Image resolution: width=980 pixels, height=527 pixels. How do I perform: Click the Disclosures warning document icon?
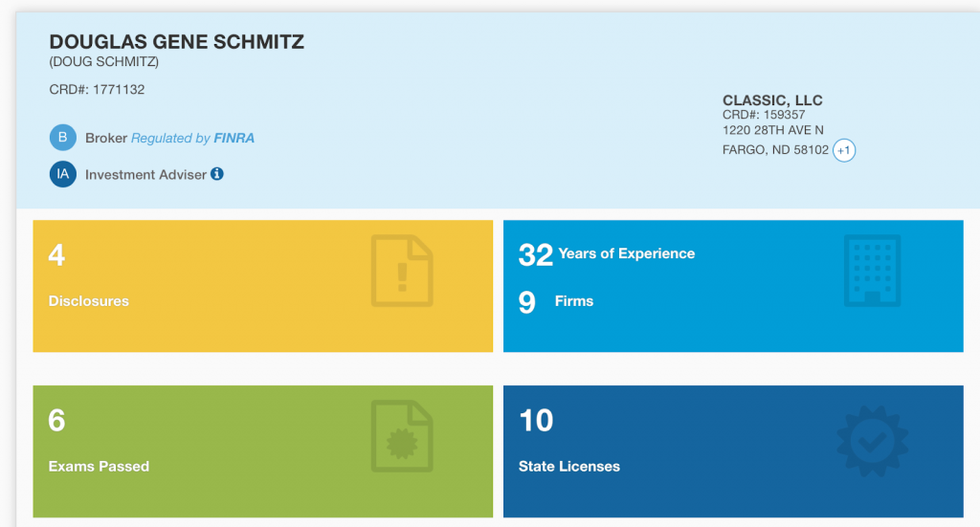click(x=402, y=272)
